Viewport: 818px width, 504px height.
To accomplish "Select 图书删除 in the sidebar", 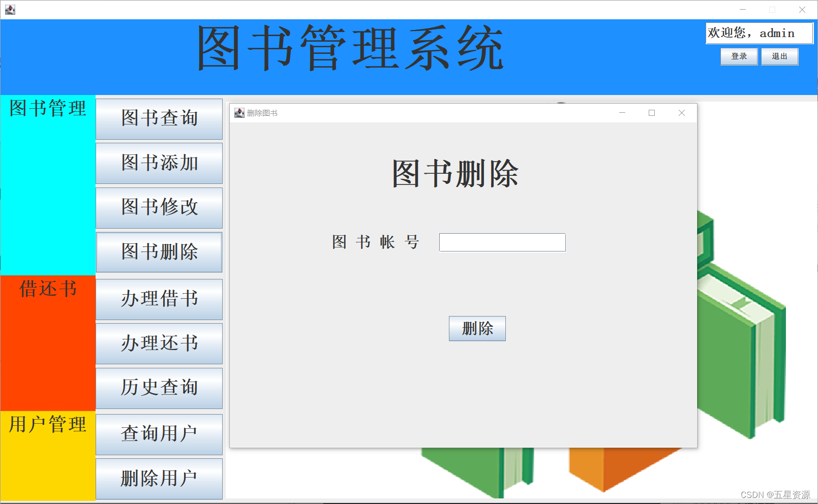I will point(159,252).
